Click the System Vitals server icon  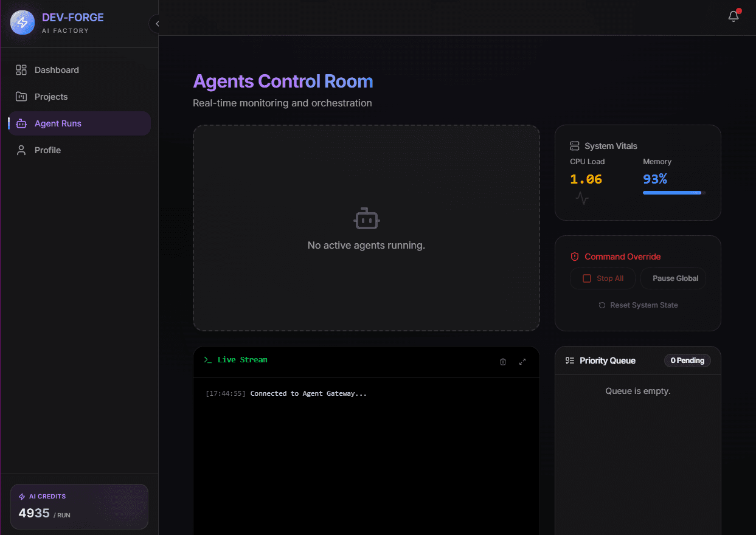[x=574, y=146]
